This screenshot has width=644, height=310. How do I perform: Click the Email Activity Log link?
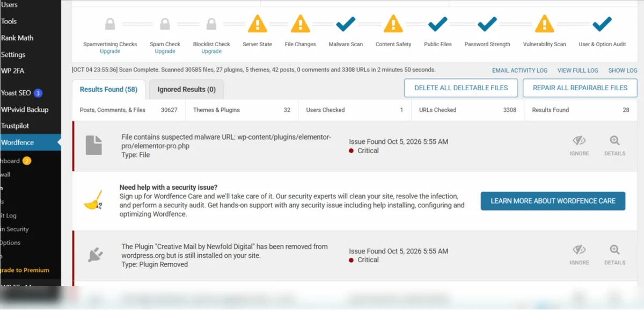(x=519, y=70)
